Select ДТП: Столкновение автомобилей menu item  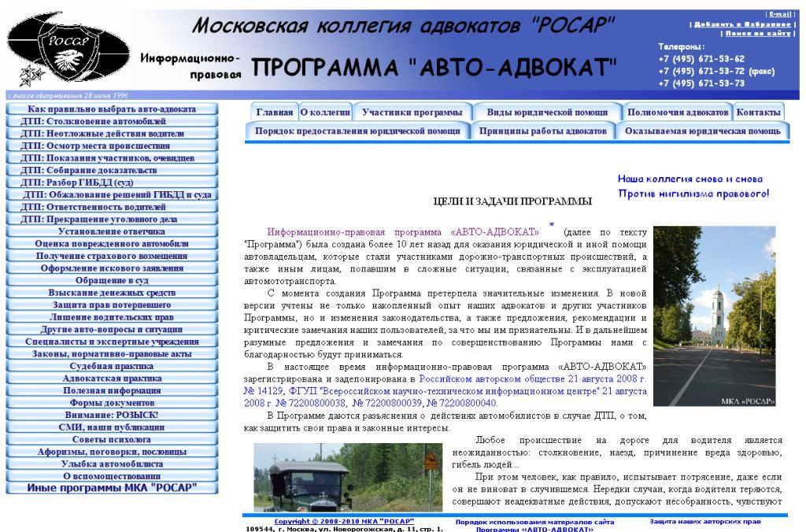[112, 121]
